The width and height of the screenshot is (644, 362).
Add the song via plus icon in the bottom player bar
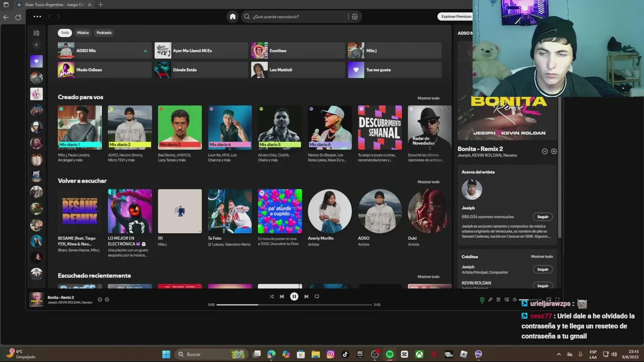(x=107, y=300)
